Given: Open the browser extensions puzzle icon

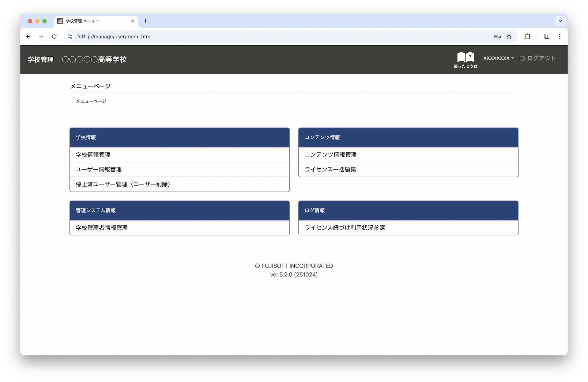Looking at the screenshot, I should point(527,37).
